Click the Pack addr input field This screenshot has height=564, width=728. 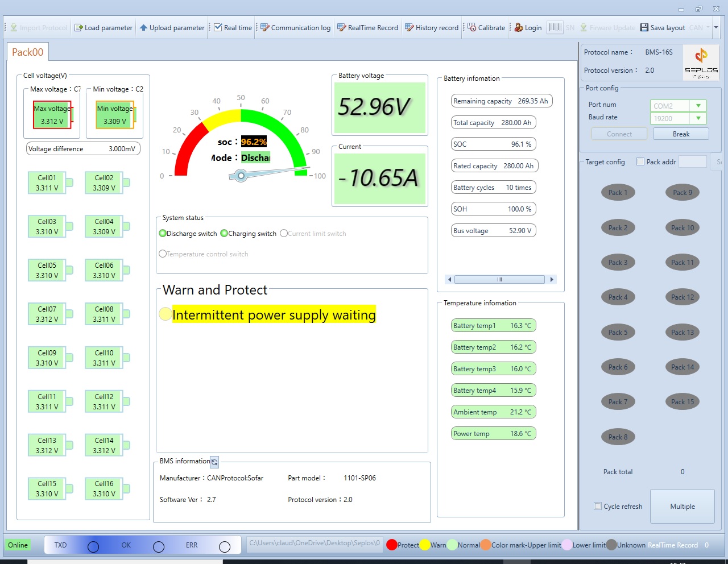[x=693, y=161]
